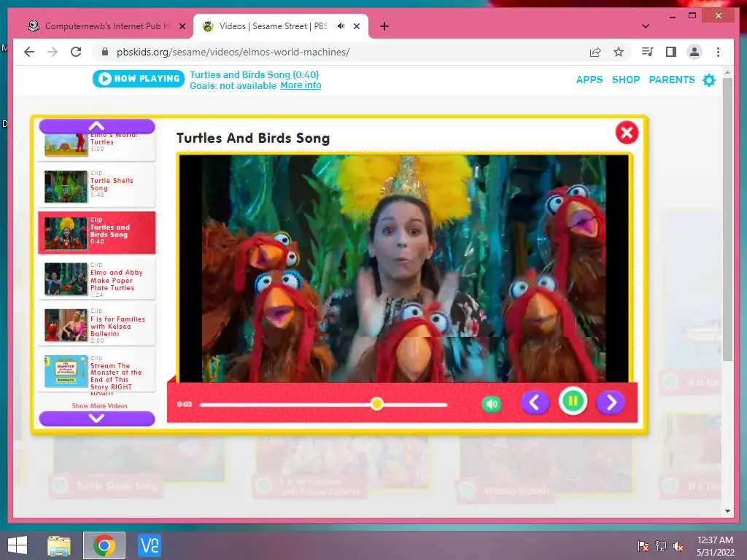Select Turtles and Birds Song clip
The width and height of the screenshot is (747, 560).
tap(97, 233)
